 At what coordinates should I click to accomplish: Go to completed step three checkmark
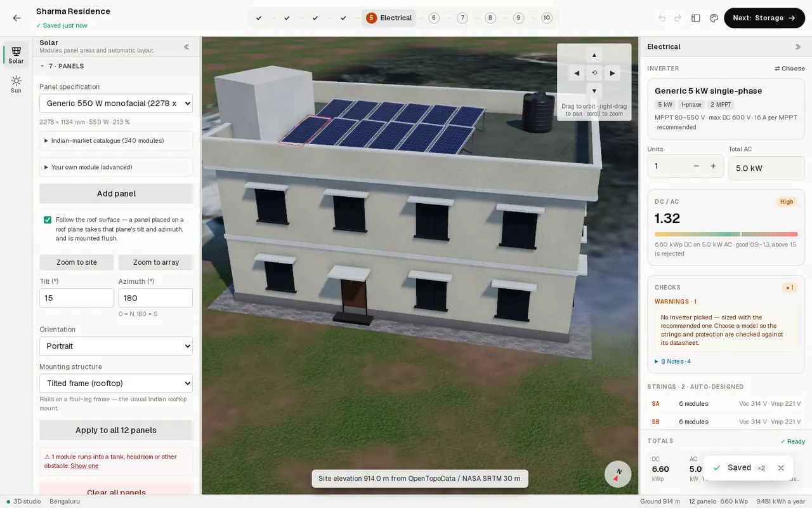[x=315, y=18]
